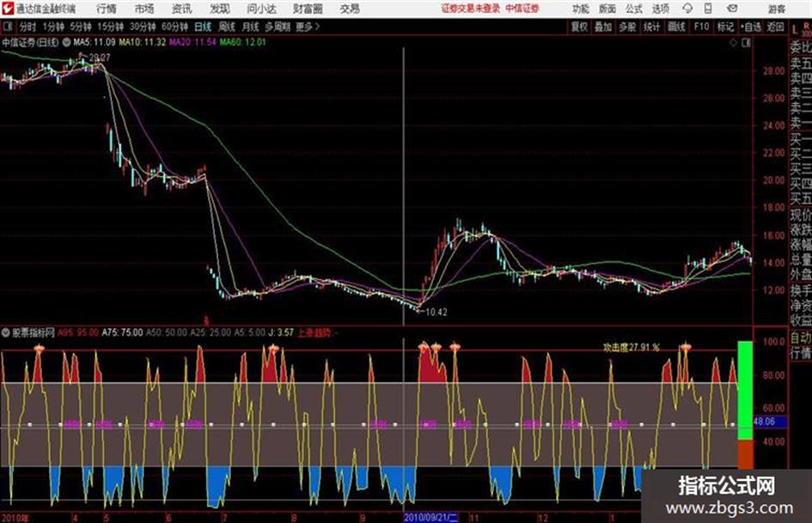
Task: Toggle the left panel layout icon
Action: tap(7, 27)
